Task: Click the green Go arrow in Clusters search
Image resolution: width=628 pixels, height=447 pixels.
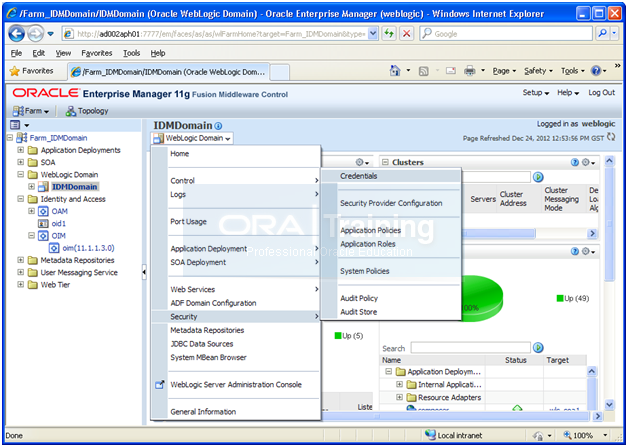Action: pos(538,177)
